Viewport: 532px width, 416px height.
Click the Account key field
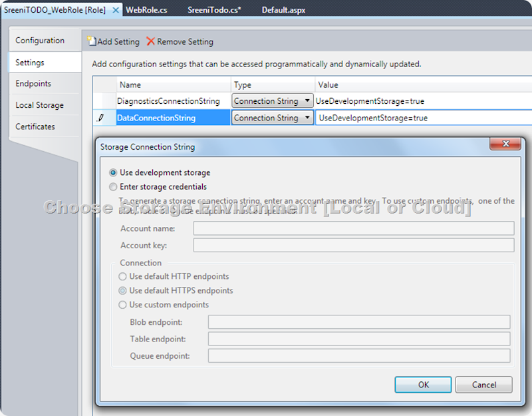tap(354, 245)
